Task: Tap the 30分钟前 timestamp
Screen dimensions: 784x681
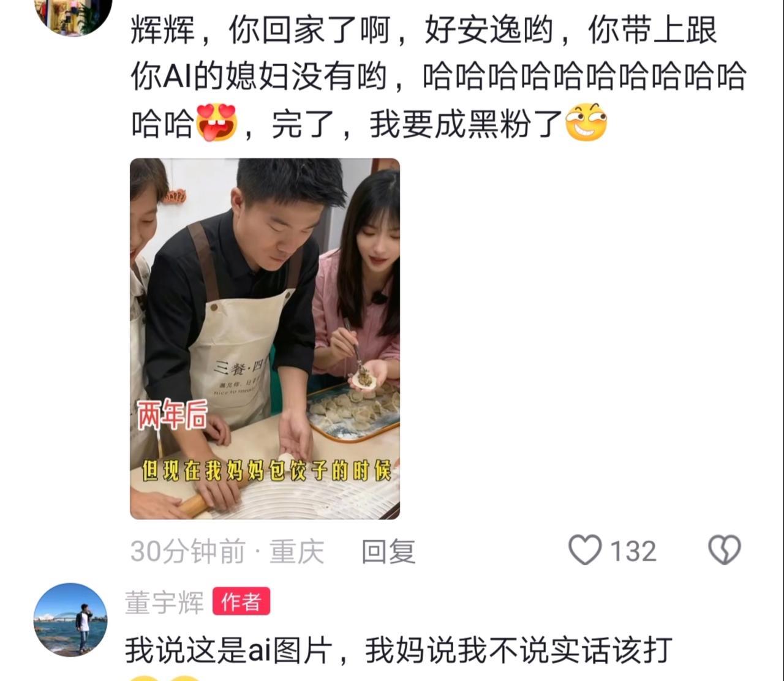Action: pyautogui.click(x=187, y=552)
